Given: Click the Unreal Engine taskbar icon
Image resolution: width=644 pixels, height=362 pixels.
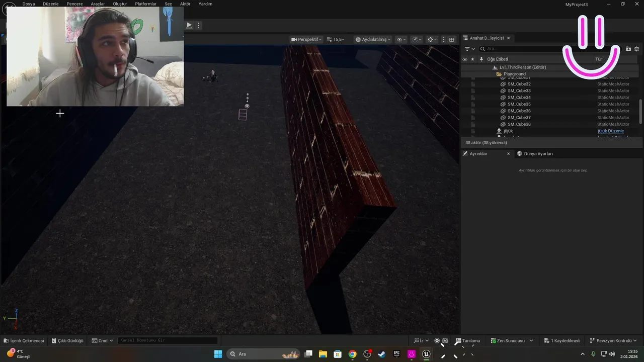Looking at the screenshot, I should pyautogui.click(x=426, y=354).
